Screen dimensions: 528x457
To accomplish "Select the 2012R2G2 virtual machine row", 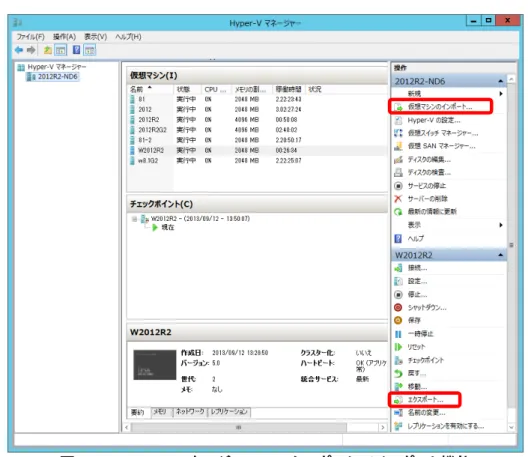I will pos(258,130).
